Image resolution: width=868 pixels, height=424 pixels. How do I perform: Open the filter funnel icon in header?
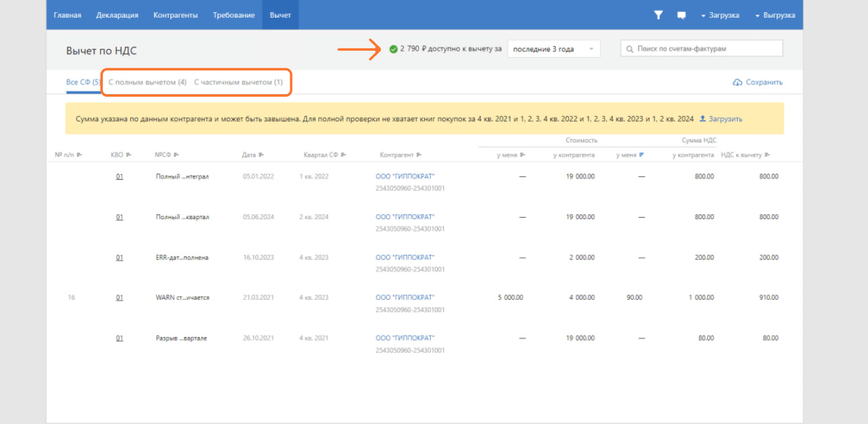658,15
